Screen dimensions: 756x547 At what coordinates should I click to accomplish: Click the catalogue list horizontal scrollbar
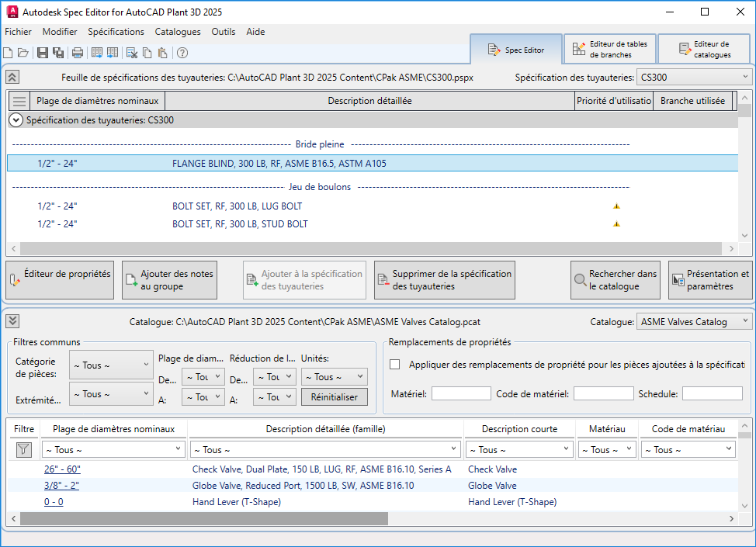(x=203, y=518)
